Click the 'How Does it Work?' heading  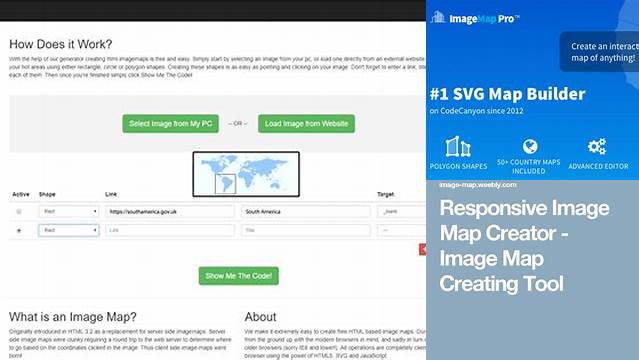click(x=60, y=44)
